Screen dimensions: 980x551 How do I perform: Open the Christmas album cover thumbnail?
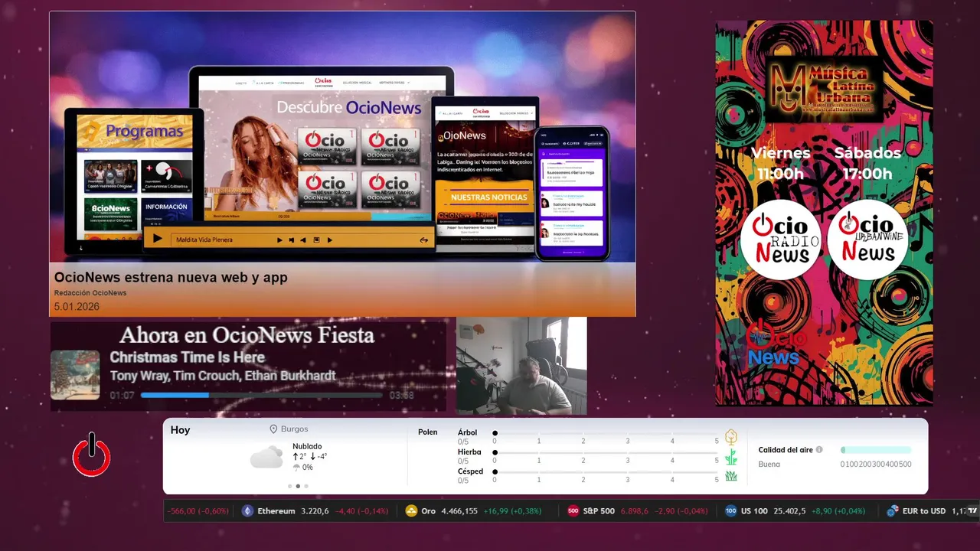75,375
